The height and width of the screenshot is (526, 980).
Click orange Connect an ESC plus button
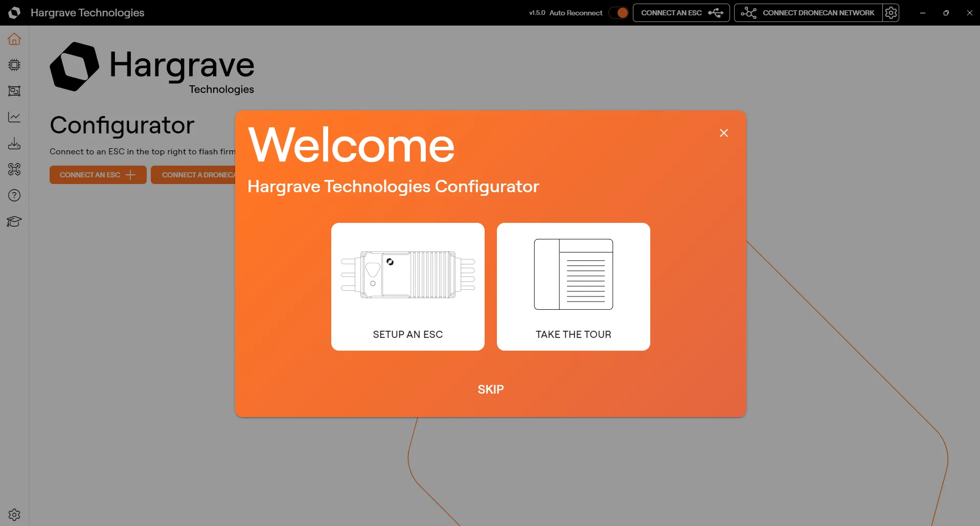tap(98, 175)
